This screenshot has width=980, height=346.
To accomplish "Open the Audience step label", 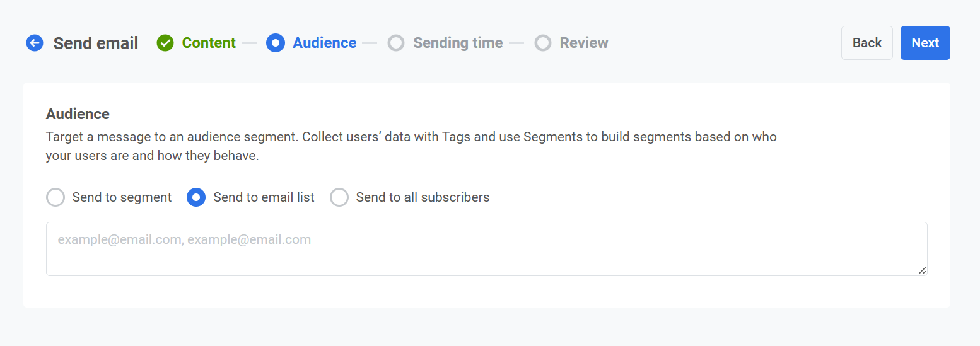I will point(324,43).
